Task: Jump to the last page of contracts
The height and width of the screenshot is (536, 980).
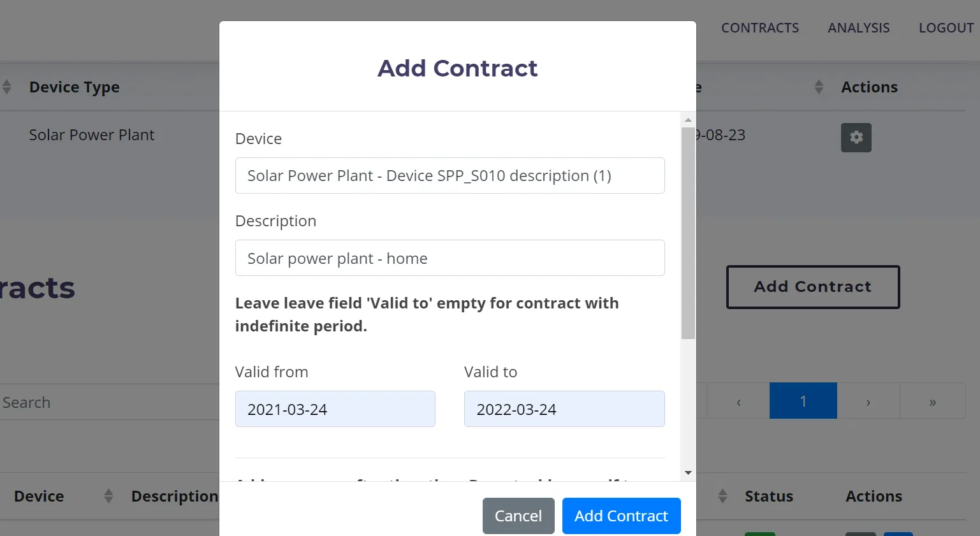Action: (x=932, y=402)
